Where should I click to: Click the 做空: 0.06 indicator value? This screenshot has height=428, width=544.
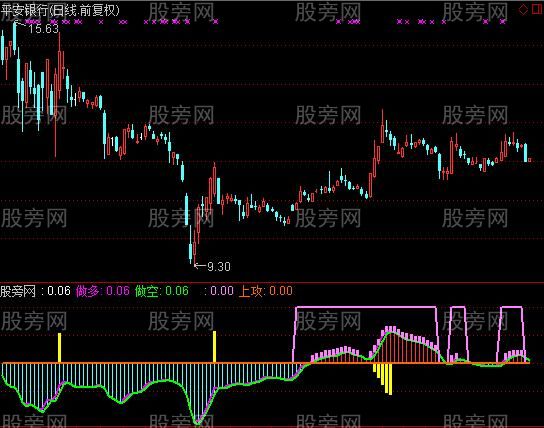162,291
